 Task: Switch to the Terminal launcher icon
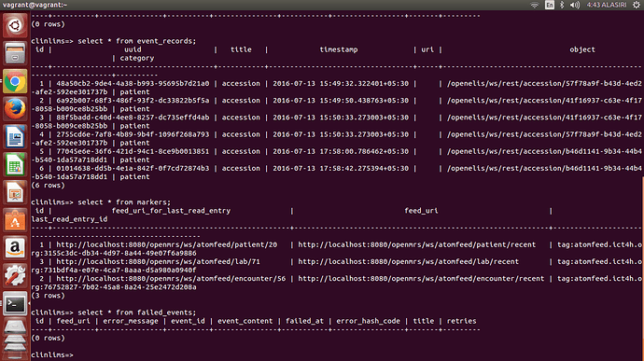pyautogui.click(x=15, y=304)
